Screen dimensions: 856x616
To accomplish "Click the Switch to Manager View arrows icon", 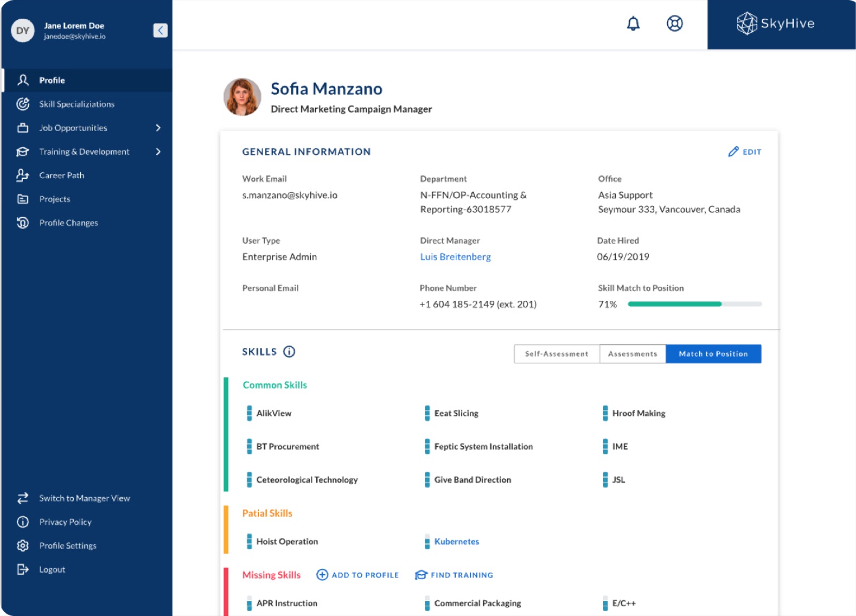I will coord(22,498).
